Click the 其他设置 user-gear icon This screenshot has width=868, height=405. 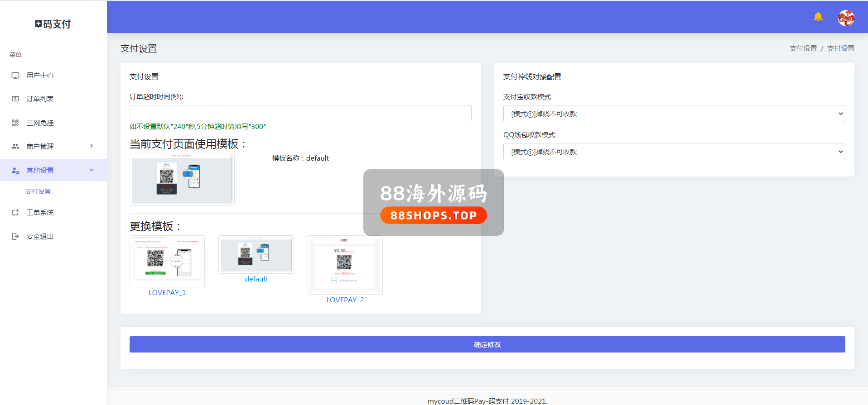coord(15,171)
